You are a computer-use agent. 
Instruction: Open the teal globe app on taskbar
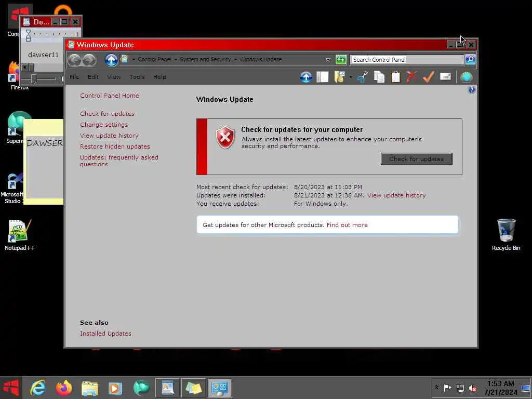click(141, 388)
